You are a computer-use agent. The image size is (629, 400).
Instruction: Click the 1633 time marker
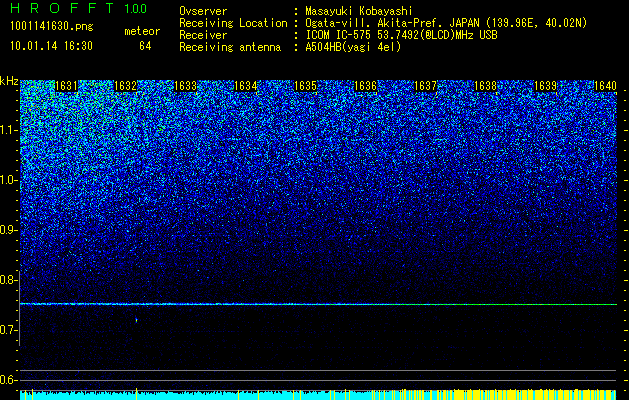tap(186, 86)
